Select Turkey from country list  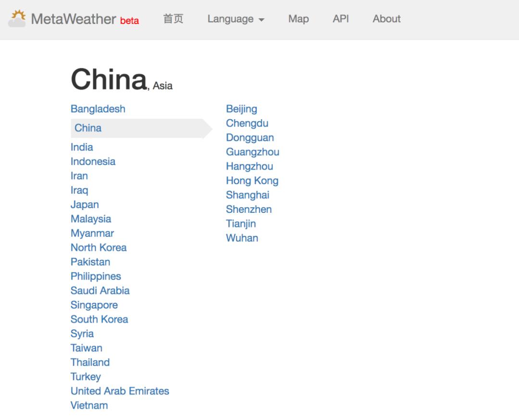click(x=86, y=377)
